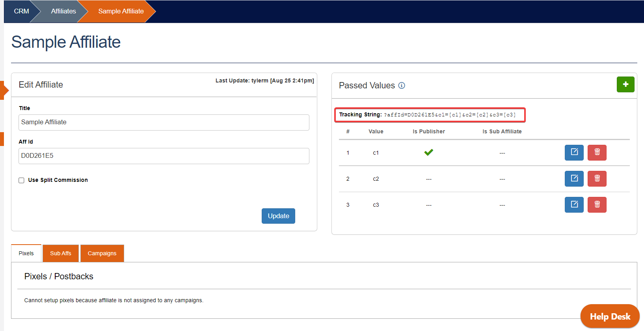
Task: Go to CRM in the breadcrumb
Action: 21,11
